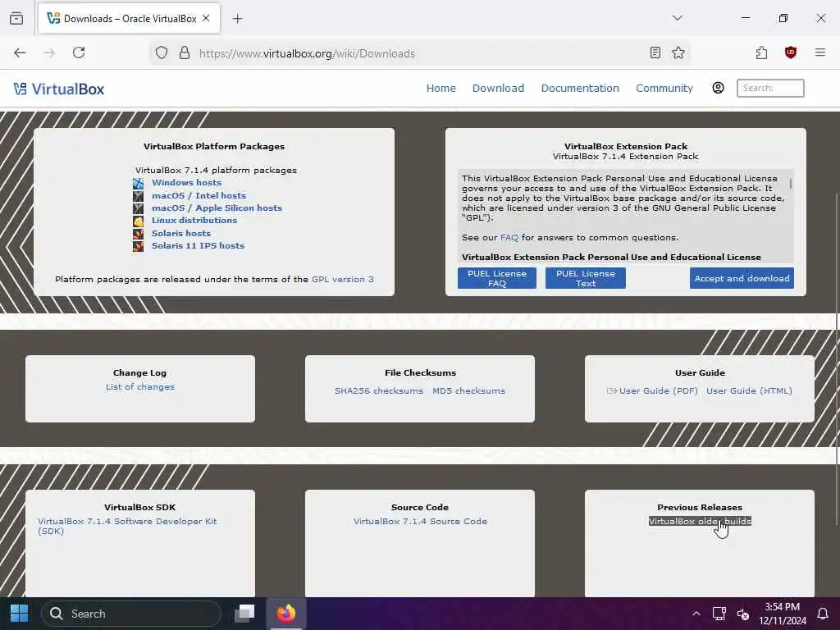Click PUEL License FAQ button

coord(496,278)
